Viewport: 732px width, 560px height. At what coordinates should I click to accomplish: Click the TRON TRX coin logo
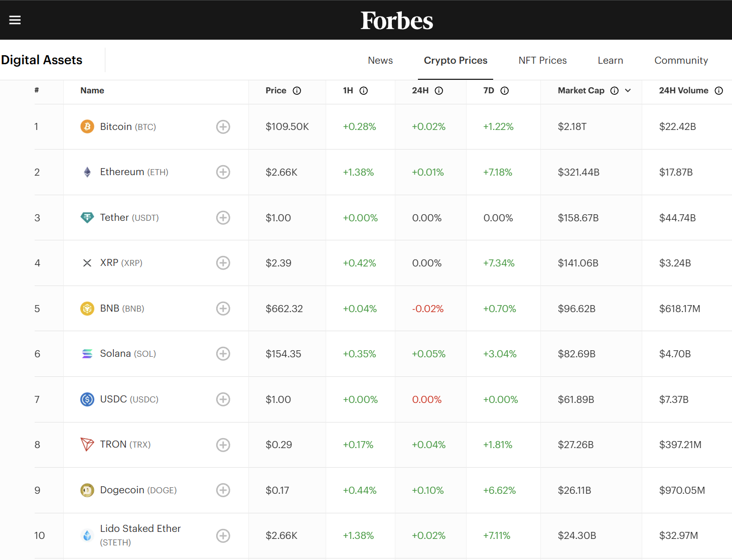(x=87, y=445)
